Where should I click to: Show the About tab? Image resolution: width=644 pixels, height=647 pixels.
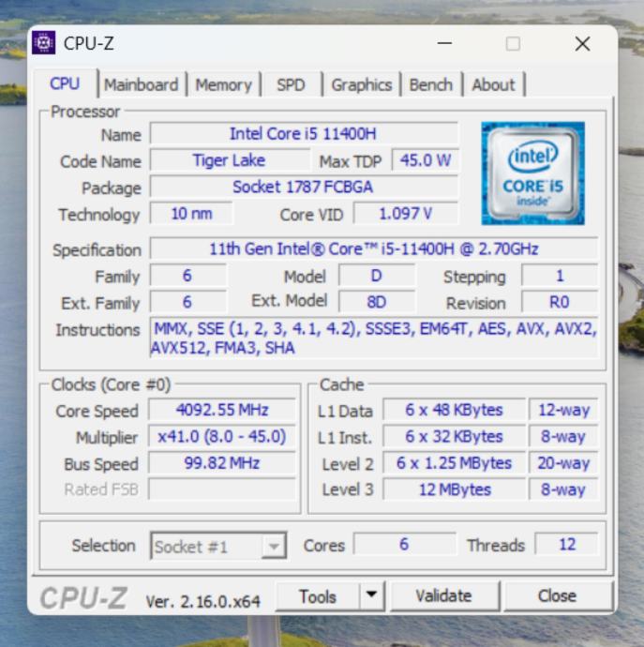point(493,84)
